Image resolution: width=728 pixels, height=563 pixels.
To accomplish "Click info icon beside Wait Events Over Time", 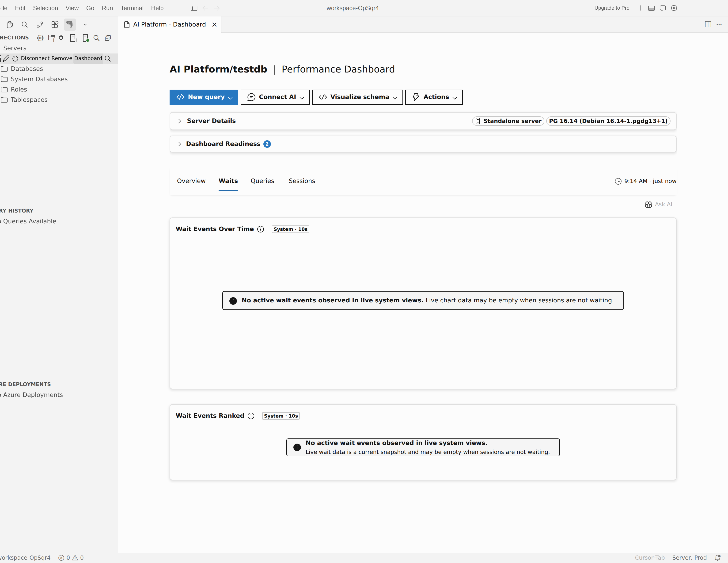I will [x=261, y=229].
